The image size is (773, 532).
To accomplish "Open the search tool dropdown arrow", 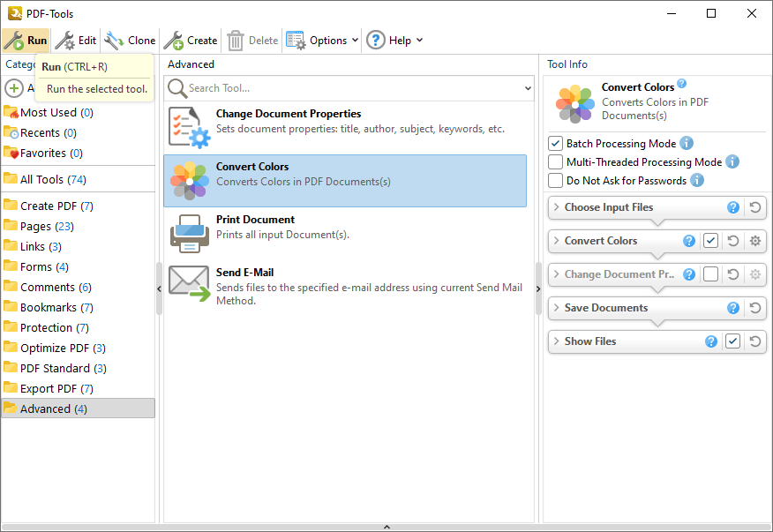I will [528, 88].
